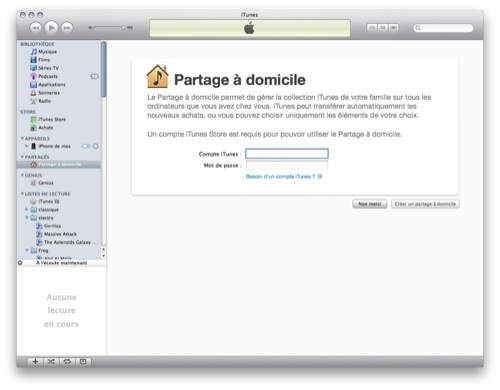The height and width of the screenshot is (390, 500).
Task: Click the À l'écoute maintenant header
Action: click(62, 263)
